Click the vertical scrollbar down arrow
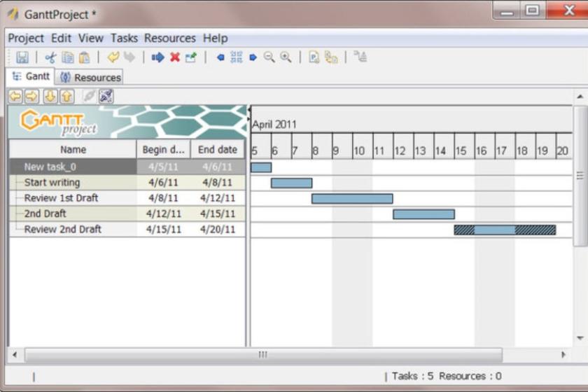 (580, 338)
